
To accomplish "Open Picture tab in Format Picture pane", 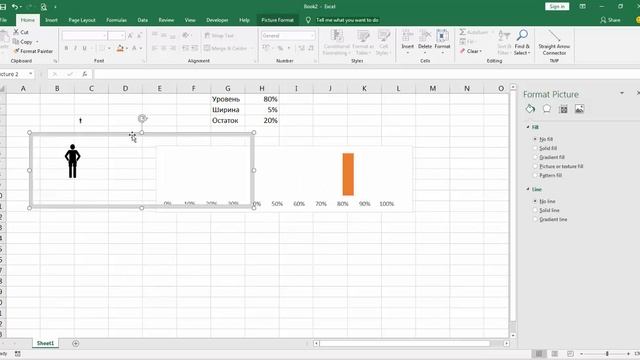I will pyautogui.click(x=579, y=109).
